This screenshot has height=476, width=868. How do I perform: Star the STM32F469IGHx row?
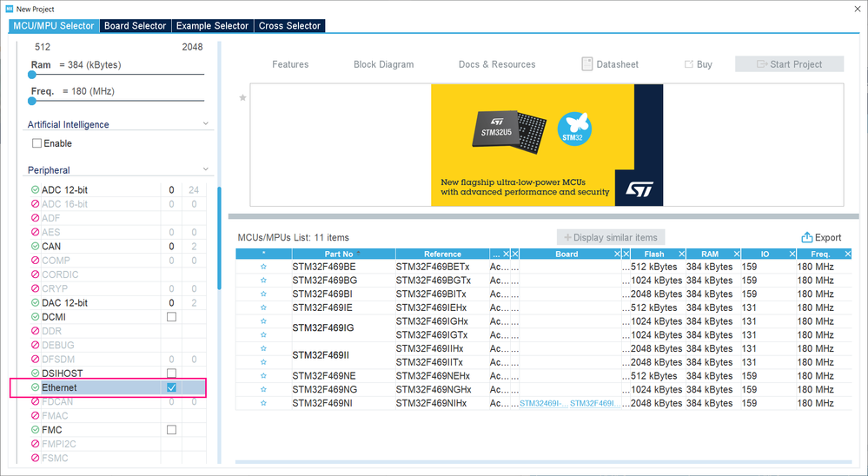[x=263, y=321]
